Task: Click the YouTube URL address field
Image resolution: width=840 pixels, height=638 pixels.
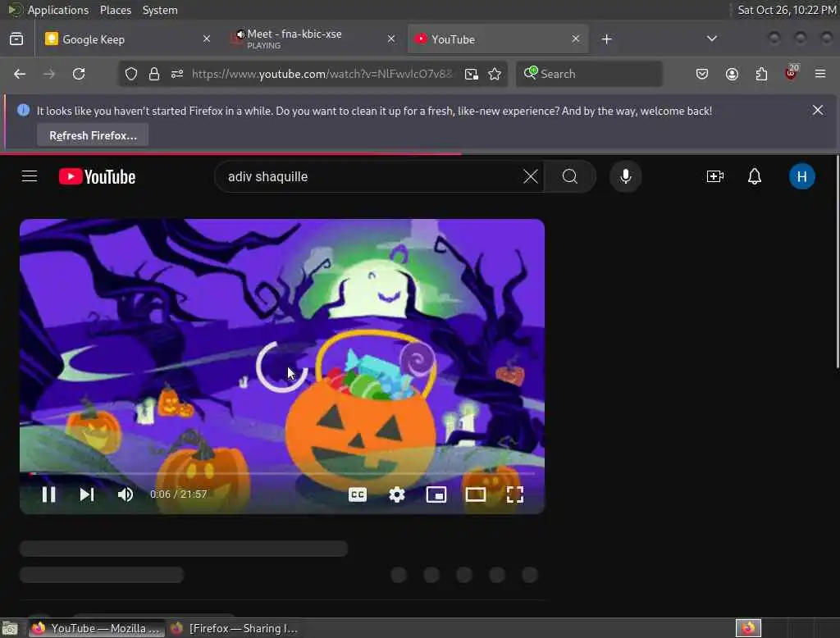Action: point(322,74)
